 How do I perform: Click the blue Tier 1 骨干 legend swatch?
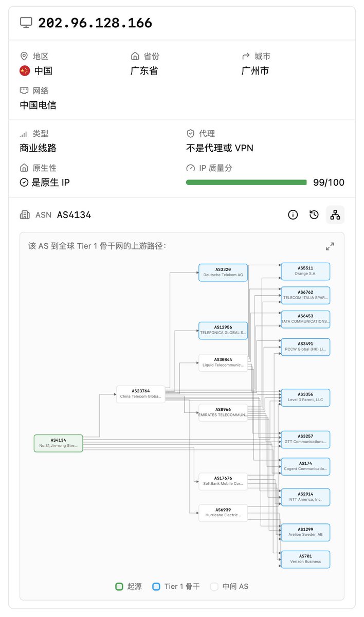pyautogui.click(x=156, y=586)
